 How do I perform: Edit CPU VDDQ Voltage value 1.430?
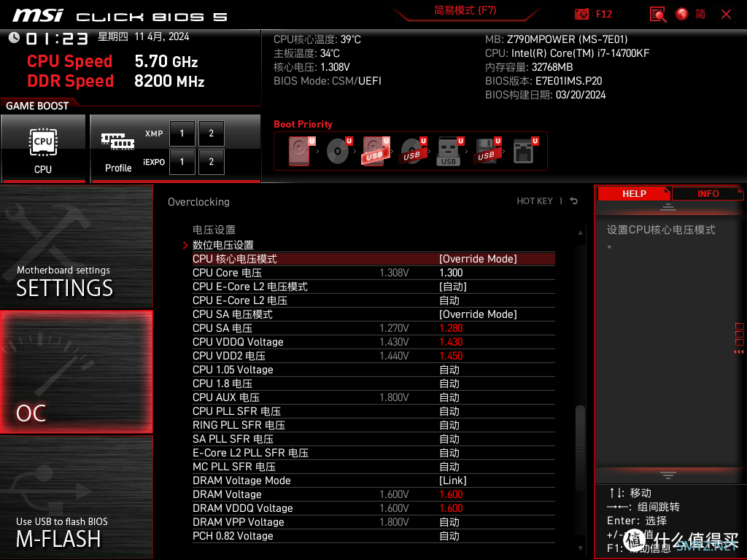pos(451,342)
